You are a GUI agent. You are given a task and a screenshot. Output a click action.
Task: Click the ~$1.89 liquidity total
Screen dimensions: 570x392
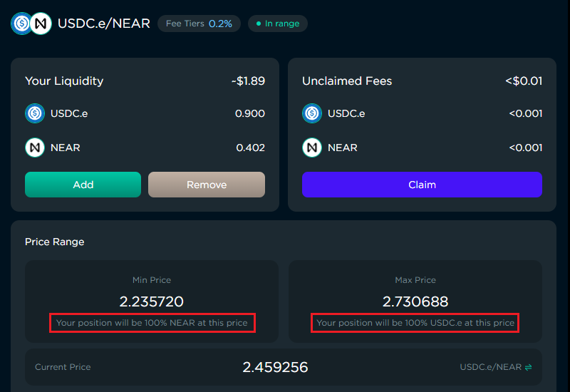pyautogui.click(x=248, y=81)
